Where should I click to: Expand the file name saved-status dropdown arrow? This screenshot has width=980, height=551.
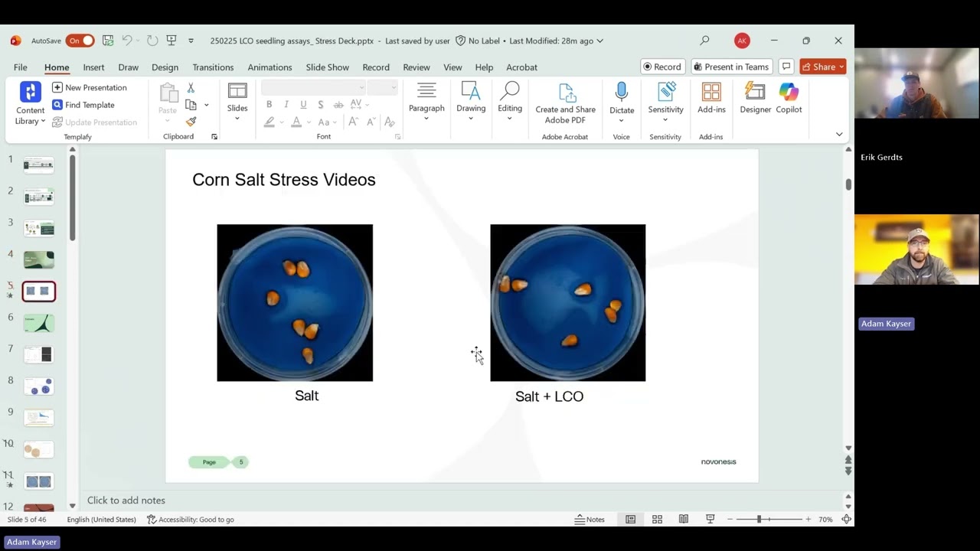point(599,41)
